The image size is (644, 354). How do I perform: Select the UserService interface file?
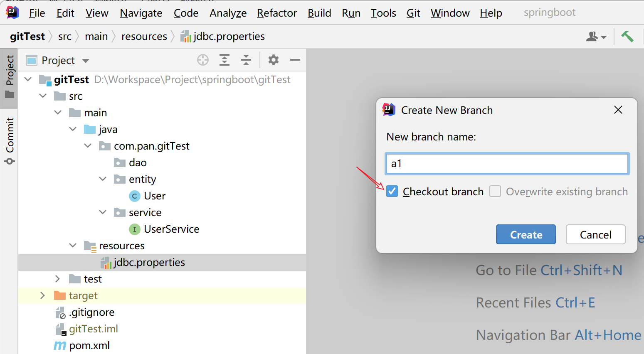click(171, 229)
